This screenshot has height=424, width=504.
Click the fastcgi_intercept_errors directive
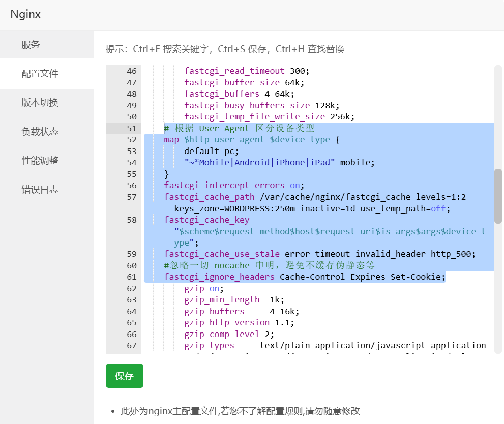click(x=225, y=186)
